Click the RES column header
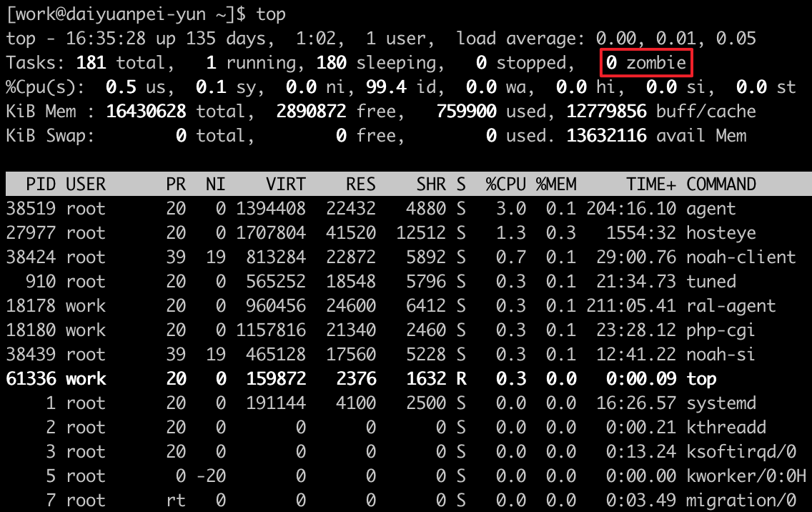This screenshot has width=812, height=512. [361, 184]
